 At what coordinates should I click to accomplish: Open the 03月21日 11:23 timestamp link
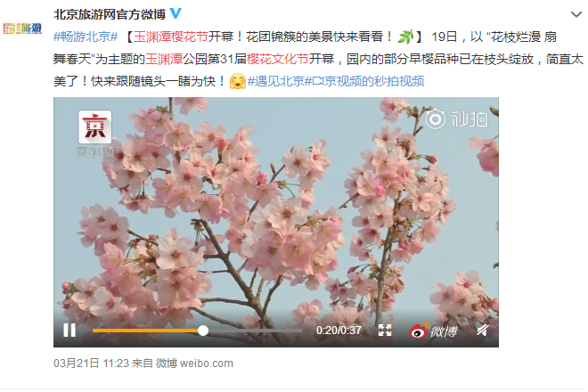click(91, 363)
